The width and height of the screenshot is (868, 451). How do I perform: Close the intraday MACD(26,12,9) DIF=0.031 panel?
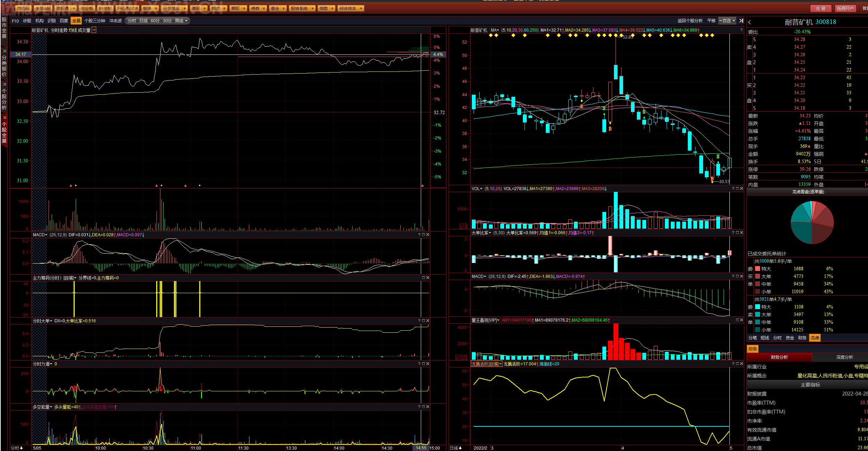click(x=428, y=235)
